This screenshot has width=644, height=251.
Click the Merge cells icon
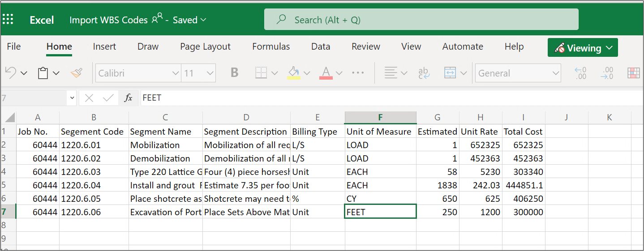450,73
